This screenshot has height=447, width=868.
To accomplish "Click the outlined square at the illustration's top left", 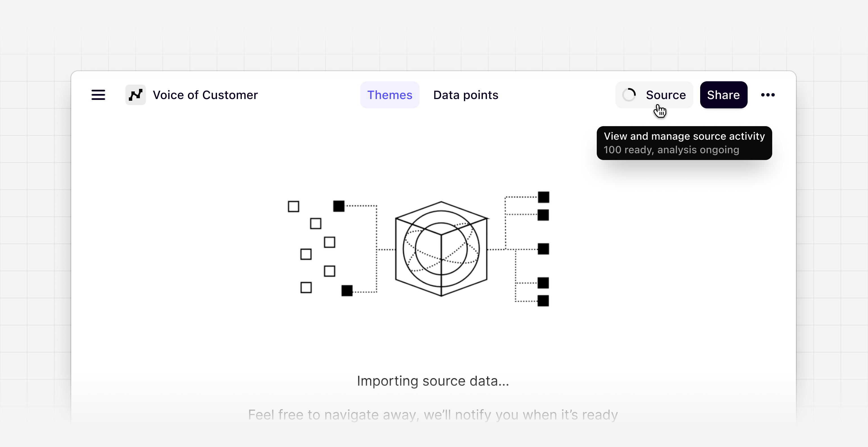I will pos(294,206).
